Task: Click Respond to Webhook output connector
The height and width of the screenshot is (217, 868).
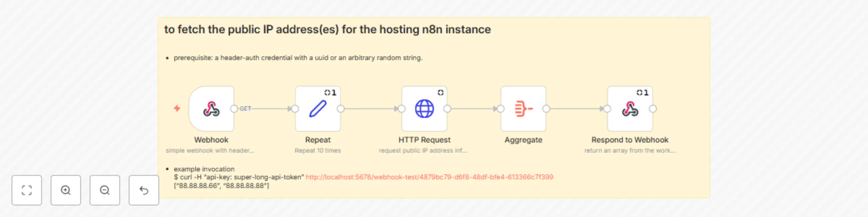Action: [653, 109]
